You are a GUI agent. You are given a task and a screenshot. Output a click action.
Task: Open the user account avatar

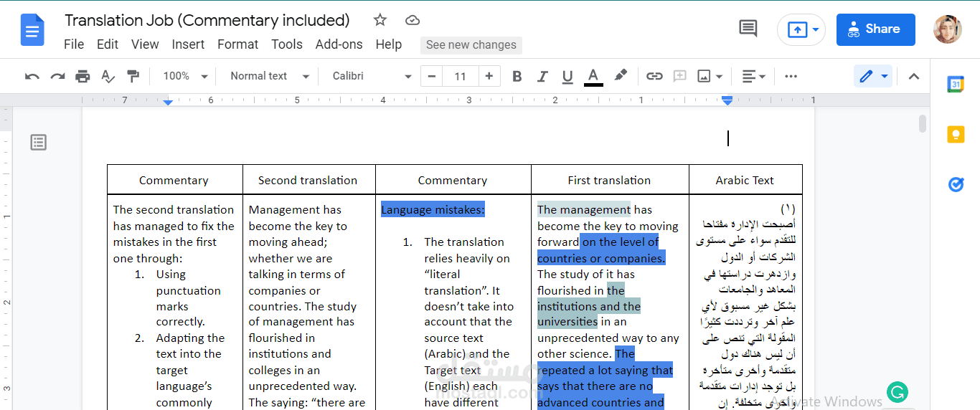(947, 29)
